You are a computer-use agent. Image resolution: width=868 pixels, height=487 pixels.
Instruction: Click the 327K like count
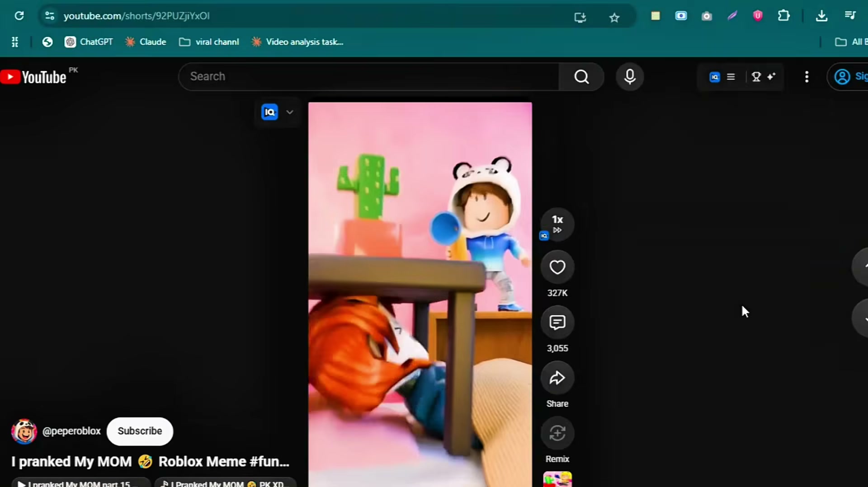click(x=557, y=293)
